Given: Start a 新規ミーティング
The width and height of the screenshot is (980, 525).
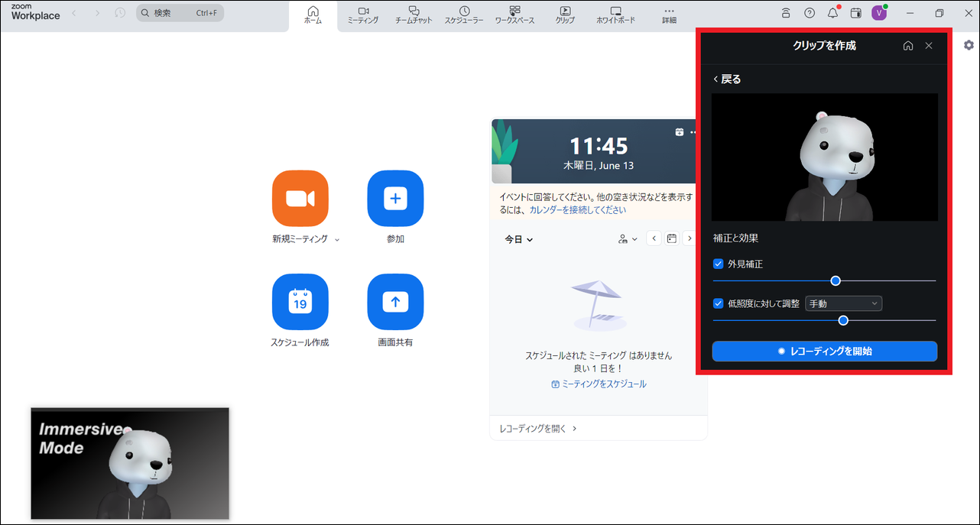Looking at the screenshot, I should (x=300, y=199).
